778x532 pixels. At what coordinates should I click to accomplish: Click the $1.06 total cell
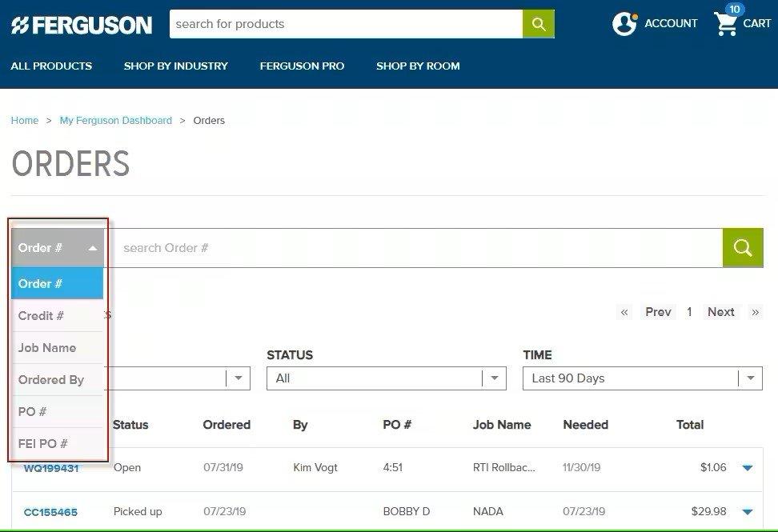pos(713,467)
